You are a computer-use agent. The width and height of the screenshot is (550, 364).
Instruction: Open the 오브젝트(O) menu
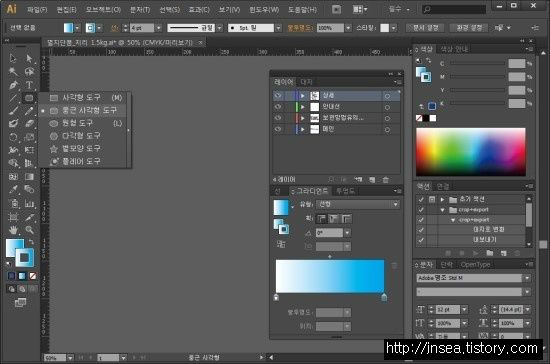click(103, 9)
